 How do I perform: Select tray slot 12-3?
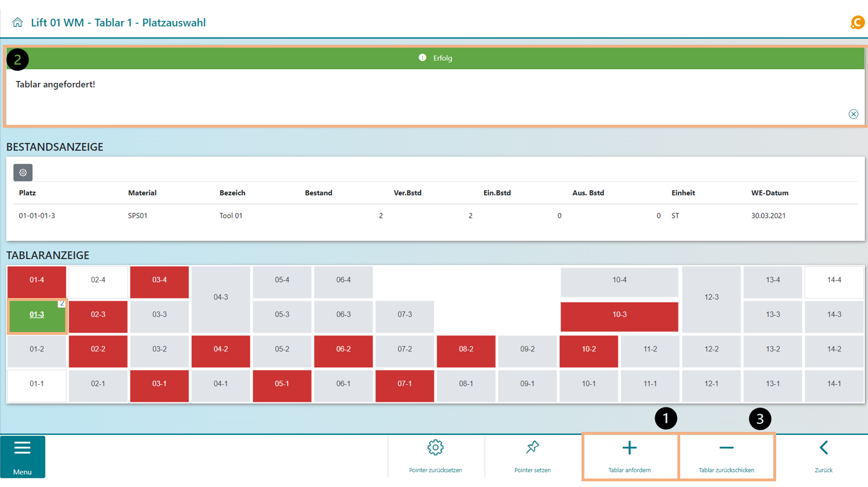point(711,297)
